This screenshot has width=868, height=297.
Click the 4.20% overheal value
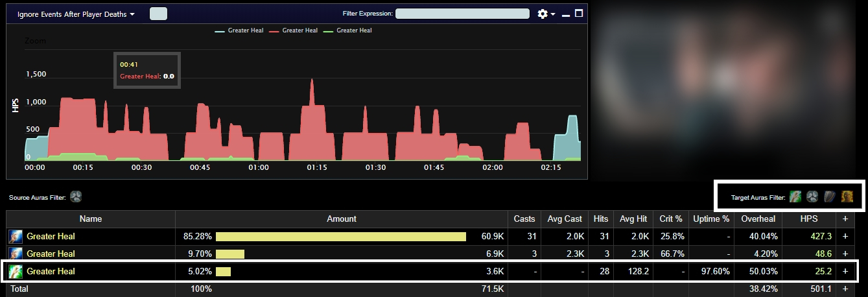click(765, 254)
